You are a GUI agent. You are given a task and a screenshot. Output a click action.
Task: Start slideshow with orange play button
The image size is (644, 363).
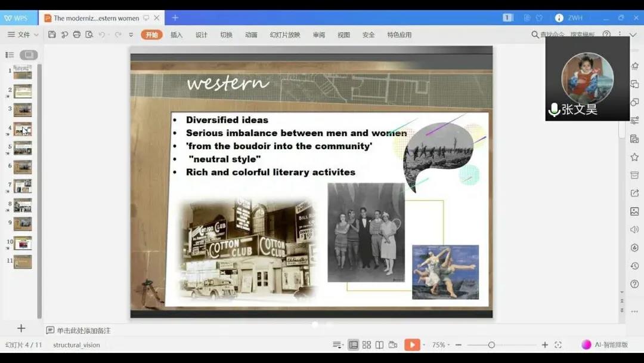pos(412,344)
